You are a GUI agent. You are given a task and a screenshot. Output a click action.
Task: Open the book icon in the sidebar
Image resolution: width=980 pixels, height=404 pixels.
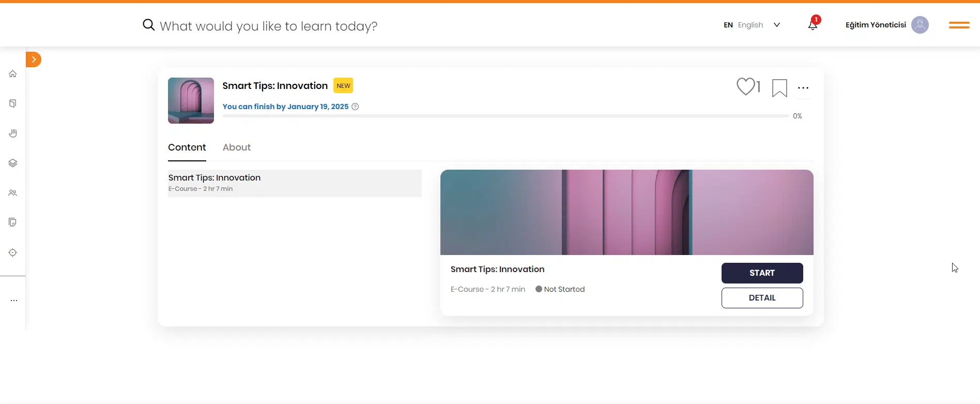pyautogui.click(x=13, y=103)
